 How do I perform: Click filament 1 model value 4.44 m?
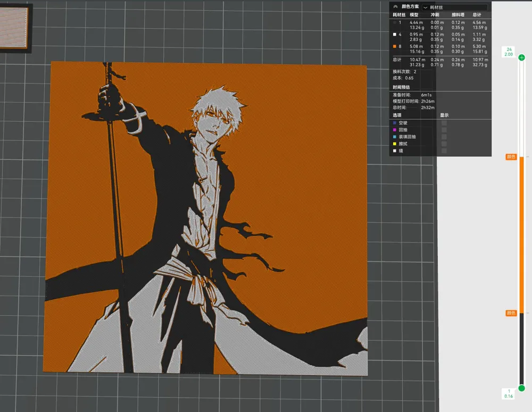coord(417,23)
